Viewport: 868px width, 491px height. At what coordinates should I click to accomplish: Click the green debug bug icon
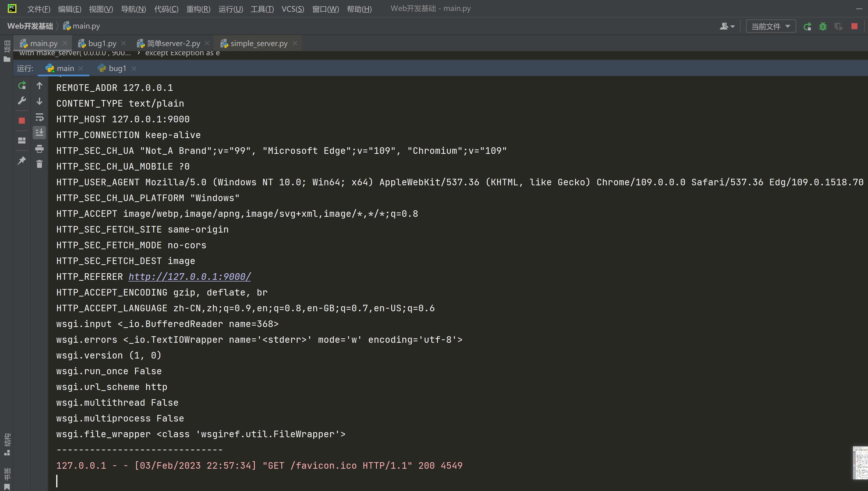[823, 26]
